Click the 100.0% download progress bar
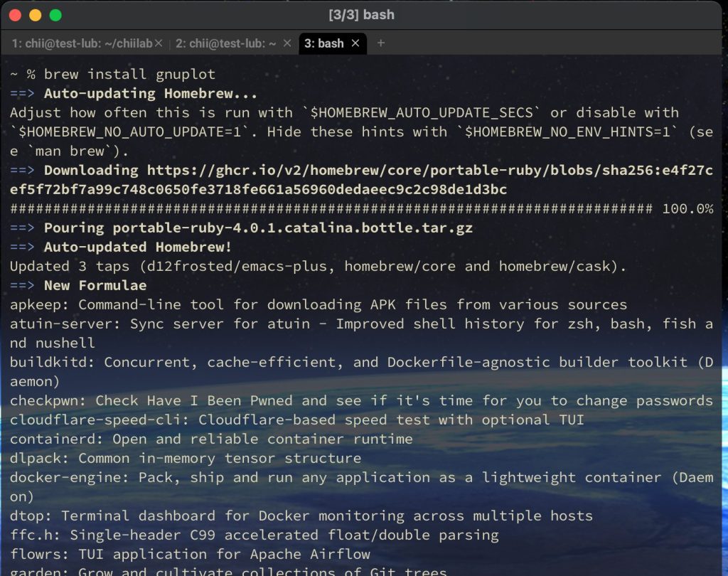This screenshot has height=576, width=728. [320, 208]
